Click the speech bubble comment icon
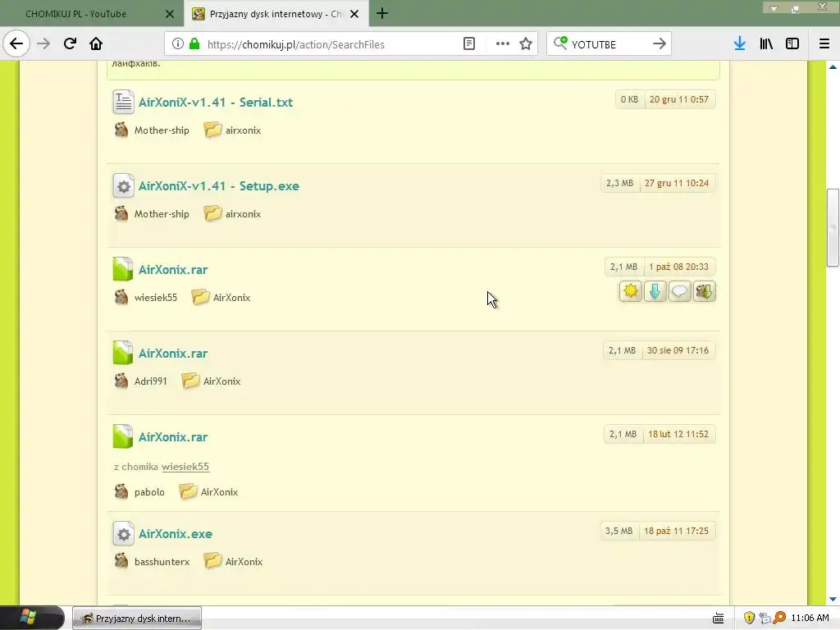The width and height of the screenshot is (840, 630). point(679,291)
